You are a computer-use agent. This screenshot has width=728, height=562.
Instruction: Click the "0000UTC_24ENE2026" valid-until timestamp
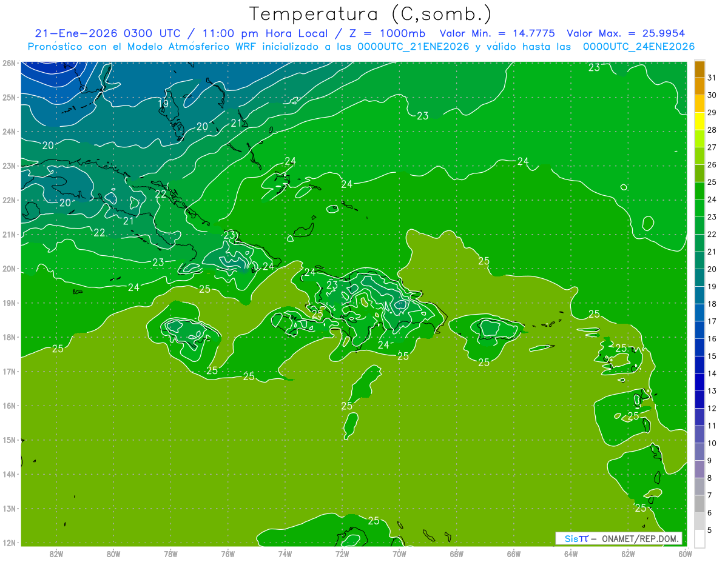(x=639, y=47)
